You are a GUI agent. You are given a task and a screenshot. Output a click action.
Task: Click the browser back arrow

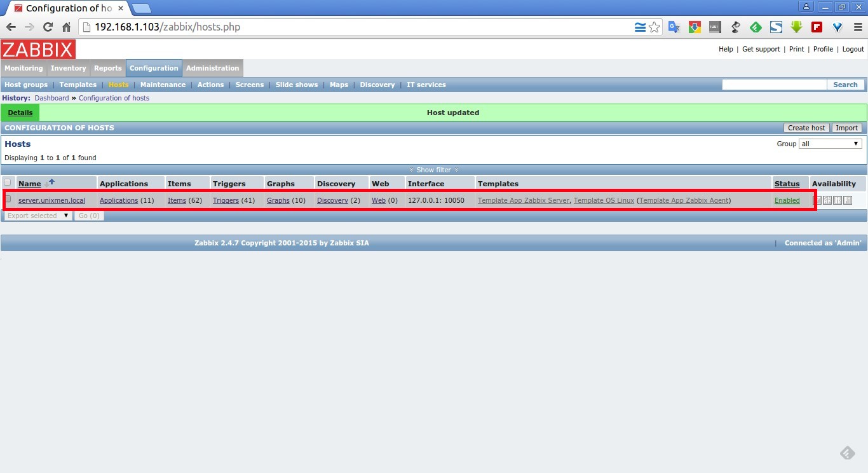(x=11, y=27)
